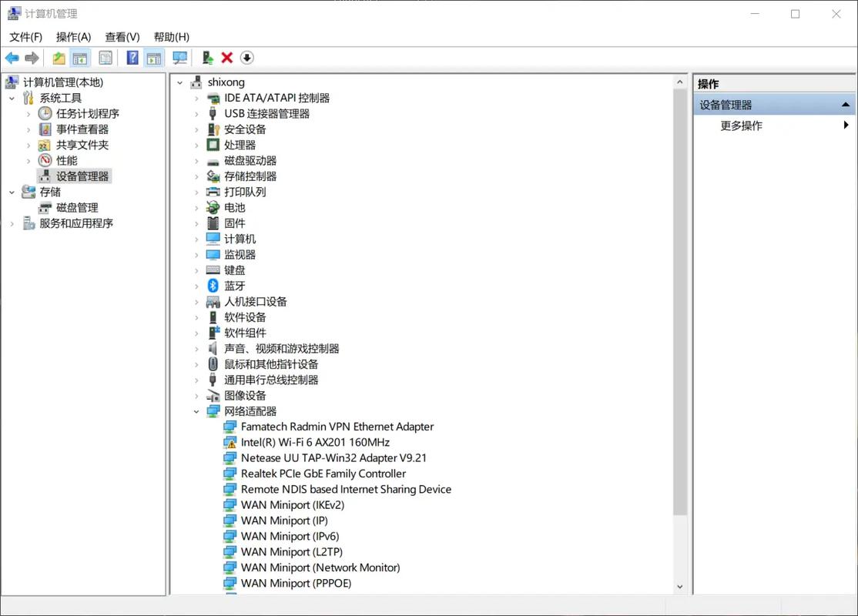Expand the 蓝牙 device category
The image size is (858, 616).
[197, 286]
